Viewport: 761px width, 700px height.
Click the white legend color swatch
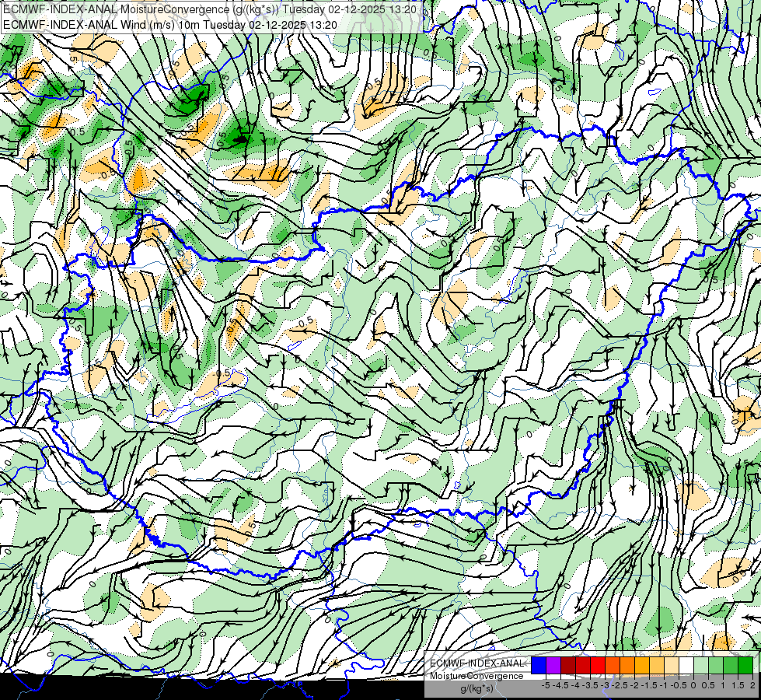click(686, 665)
